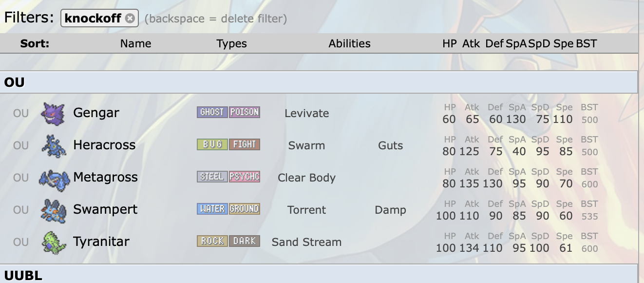Click the Swampert sprite icon
Image resolution: width=644 pixels, height=283 pixels.
click(x=53, y=210)
